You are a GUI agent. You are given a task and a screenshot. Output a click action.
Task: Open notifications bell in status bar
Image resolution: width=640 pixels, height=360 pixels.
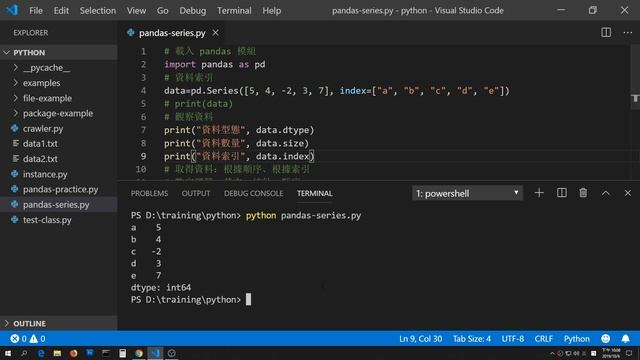625,338
